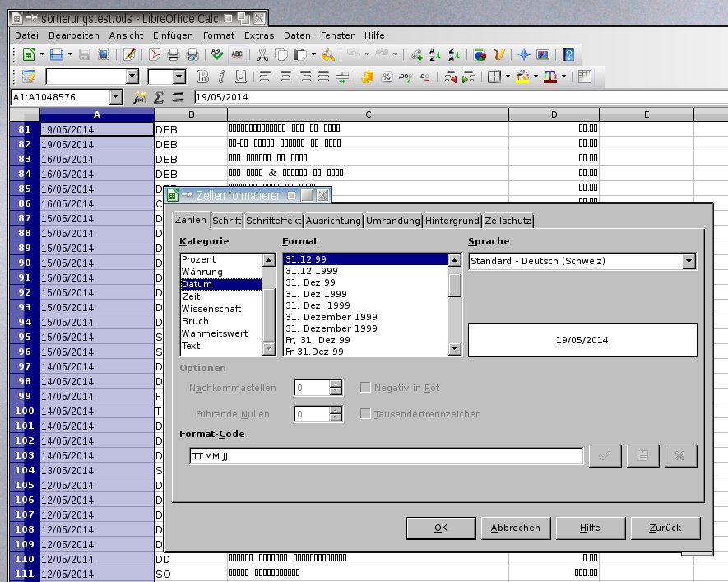
Task: Apply Currency number format icon
Action: [368, 77]
